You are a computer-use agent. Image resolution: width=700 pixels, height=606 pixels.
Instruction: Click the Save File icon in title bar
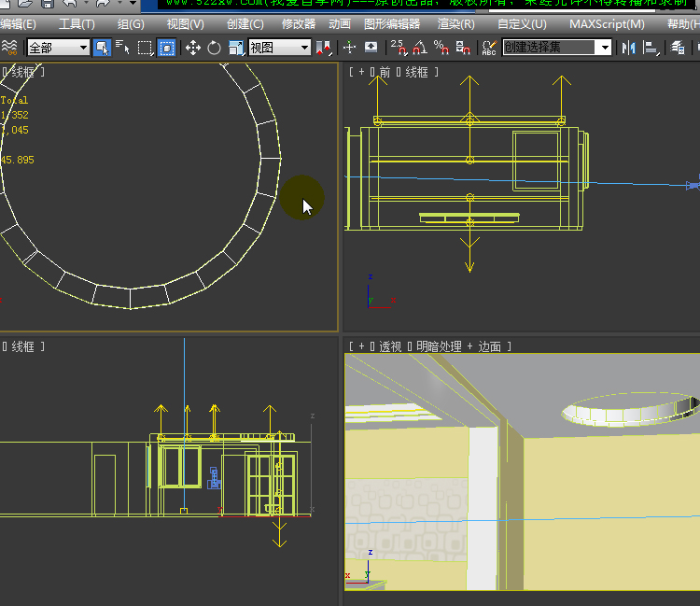pyautogui.click(x=48, y=4)
